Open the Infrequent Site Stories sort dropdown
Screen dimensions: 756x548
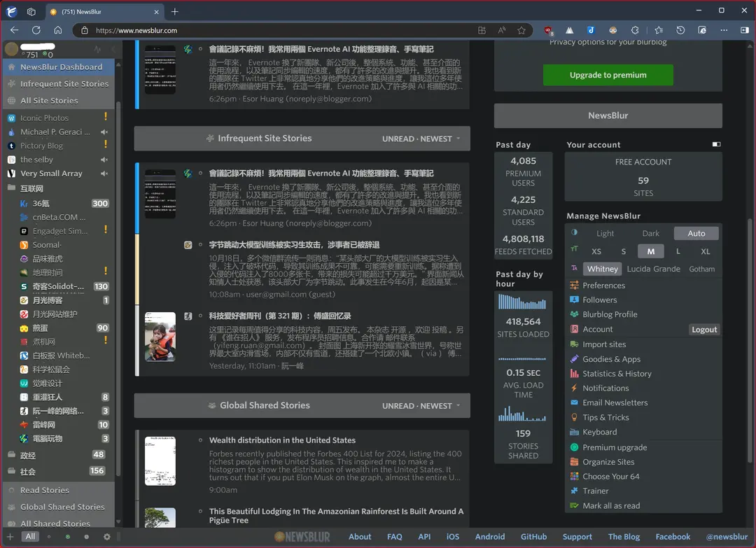[x=421, y=139]
